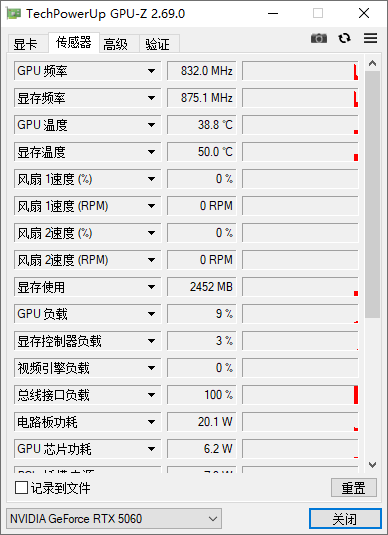Viewport: 388px width, 535px height.
Task: Open the 视频引擎负载 dropdown
Action: click(151, 368)
